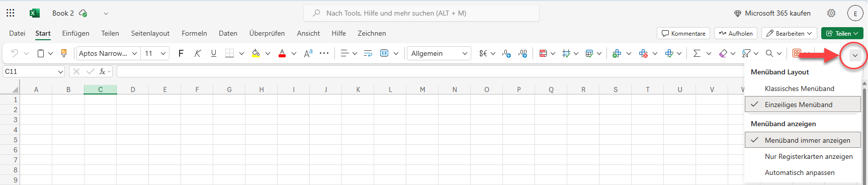Open the settings gear icon
Screen dimensions: 868x185
pos(831,13)
